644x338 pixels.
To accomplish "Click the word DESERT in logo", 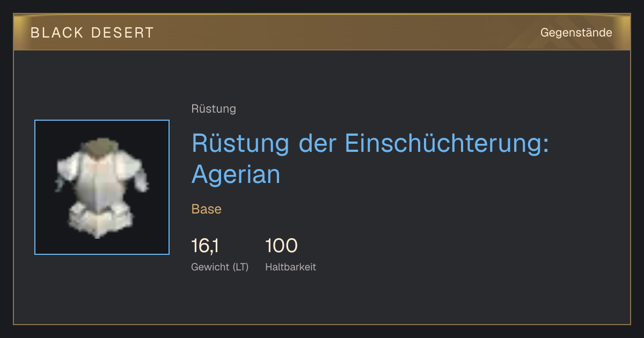I will [121, 33].
